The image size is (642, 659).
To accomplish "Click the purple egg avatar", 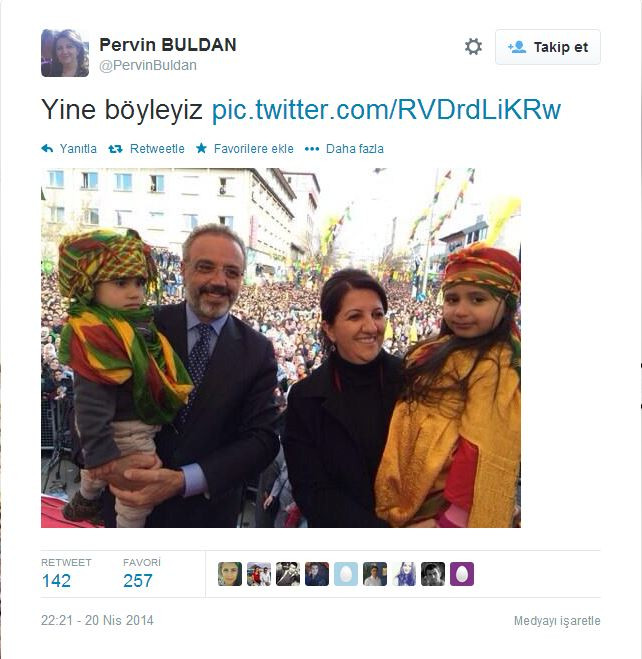I will [x=462, y=574].
